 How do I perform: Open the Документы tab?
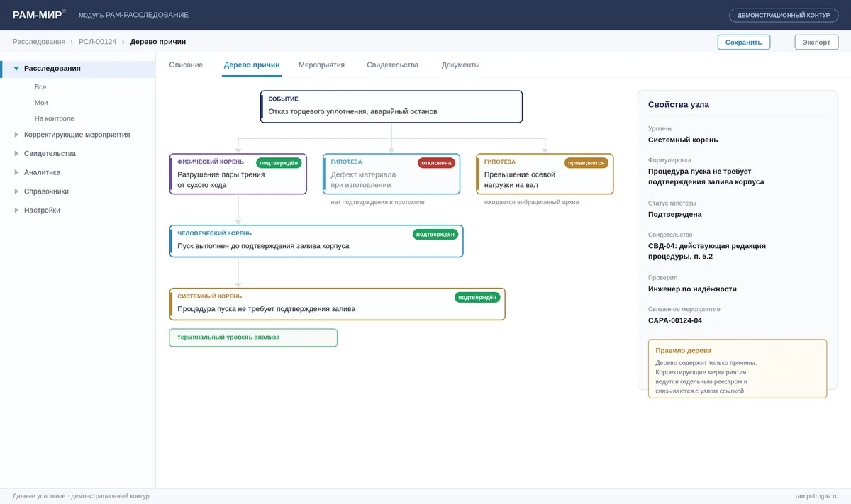[460, 65]
